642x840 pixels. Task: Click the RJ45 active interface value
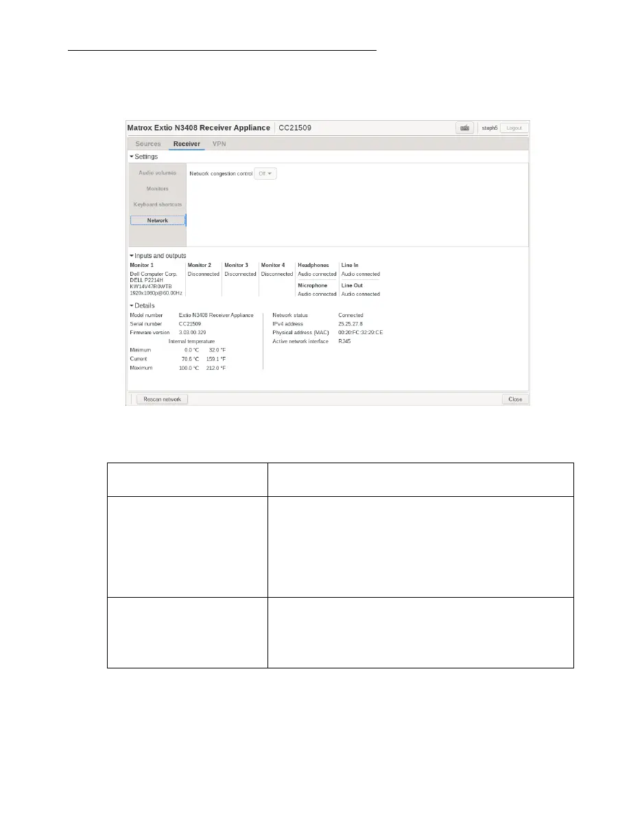[344, 341]
